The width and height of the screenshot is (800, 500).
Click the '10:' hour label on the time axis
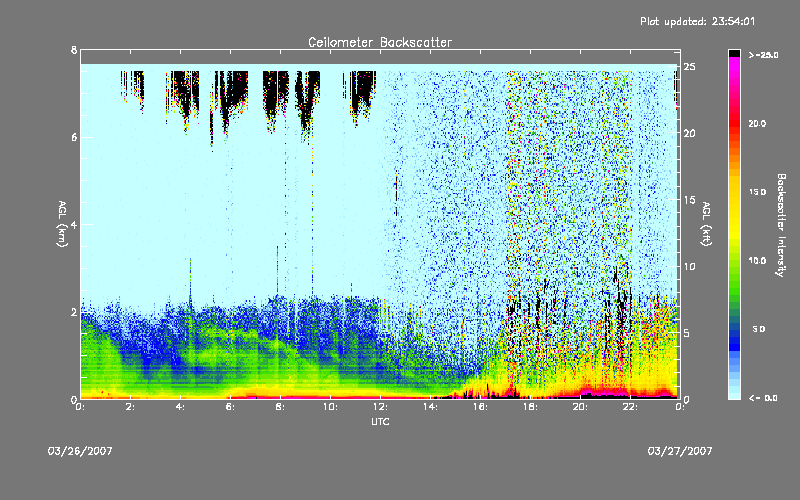[331, 407]
